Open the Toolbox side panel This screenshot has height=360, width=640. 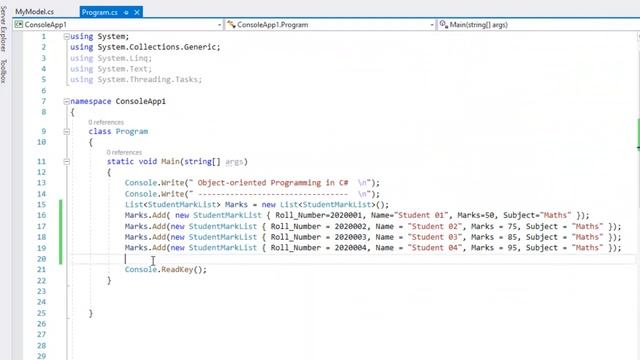pos(3,71)
